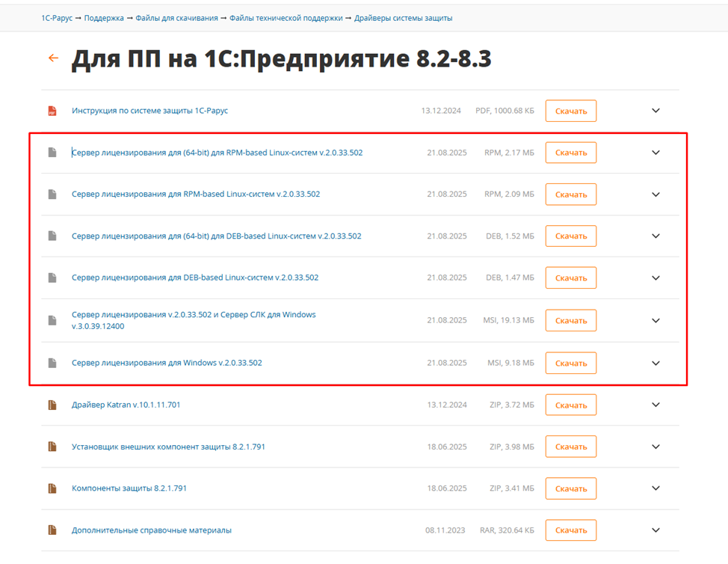Click file icon of Сервер СЛК для Windows row
Image resolution: width=728 pixels, height=564 pixels.
(52, 321)
